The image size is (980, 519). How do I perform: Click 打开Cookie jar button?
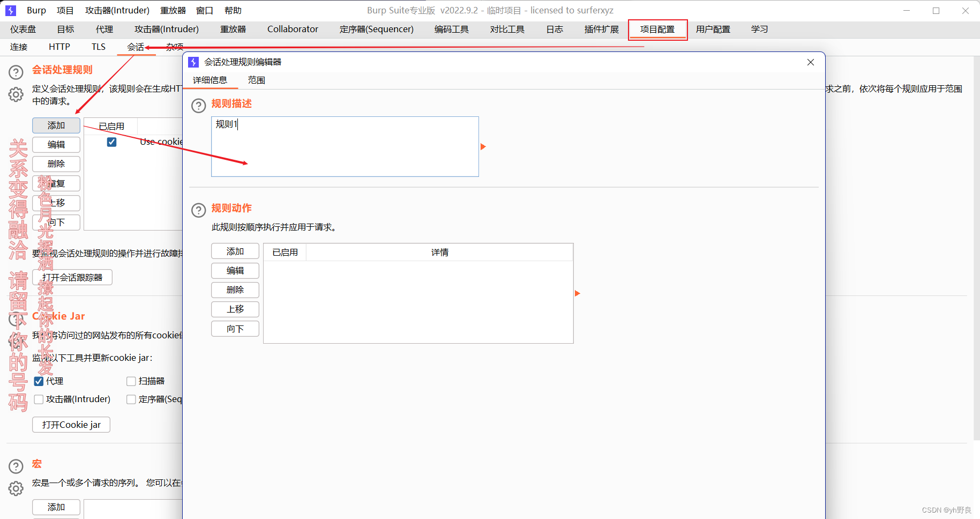pyautogui.click(x=71, y=425)
